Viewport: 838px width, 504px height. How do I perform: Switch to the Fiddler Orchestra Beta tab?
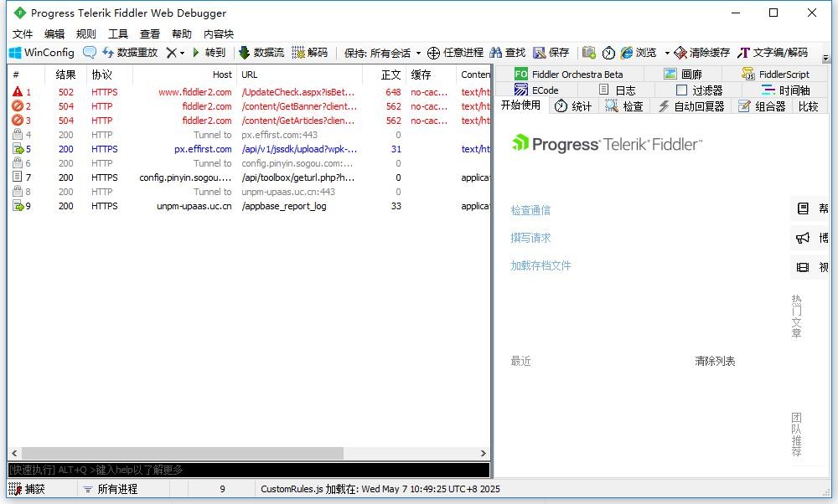coord(569,75)
